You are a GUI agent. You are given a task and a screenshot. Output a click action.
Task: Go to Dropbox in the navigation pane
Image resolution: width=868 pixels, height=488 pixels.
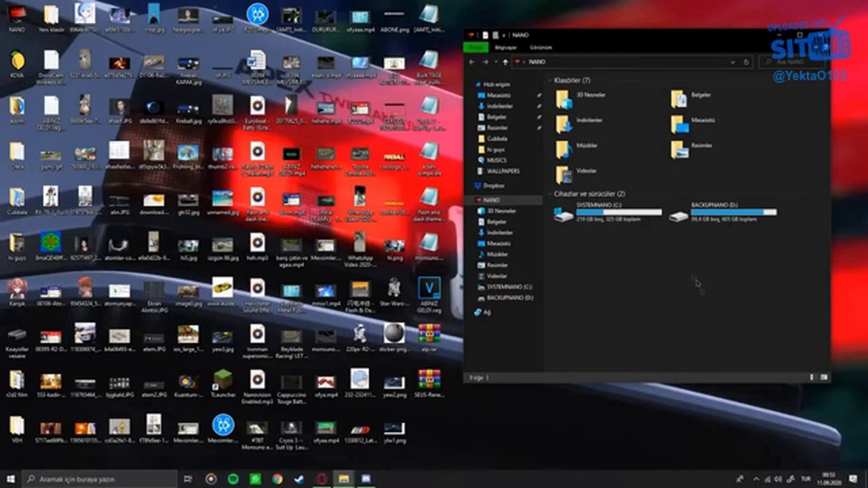pos(494,186)
